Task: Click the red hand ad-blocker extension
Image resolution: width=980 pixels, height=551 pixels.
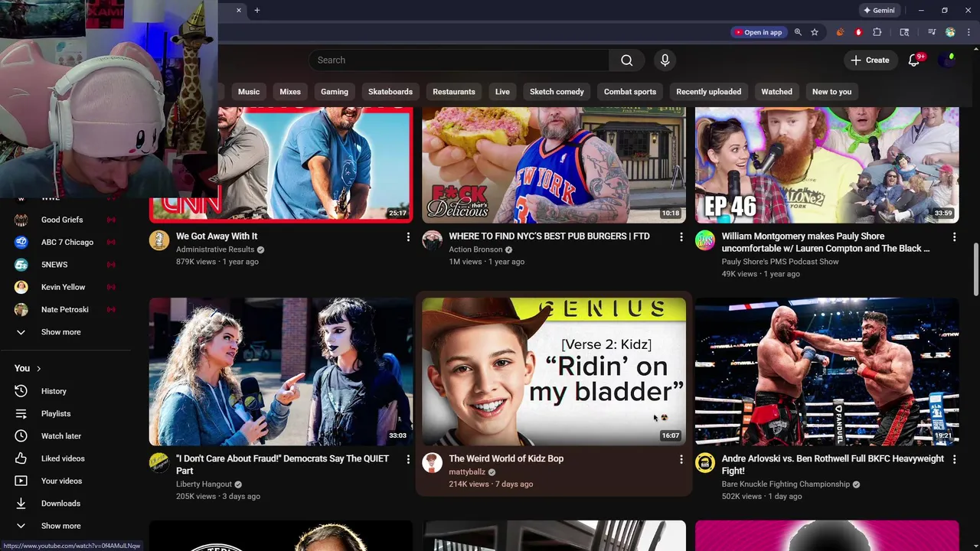Action: (x=858, y=32)
